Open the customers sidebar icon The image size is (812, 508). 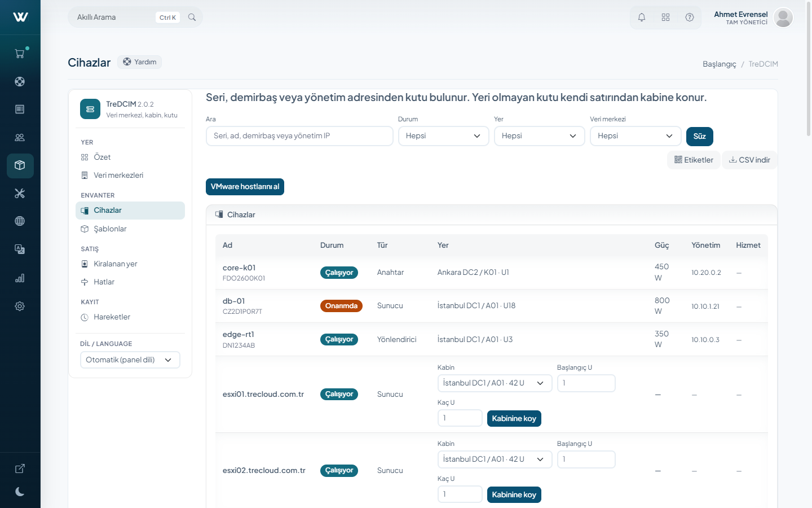click(20, 137)
